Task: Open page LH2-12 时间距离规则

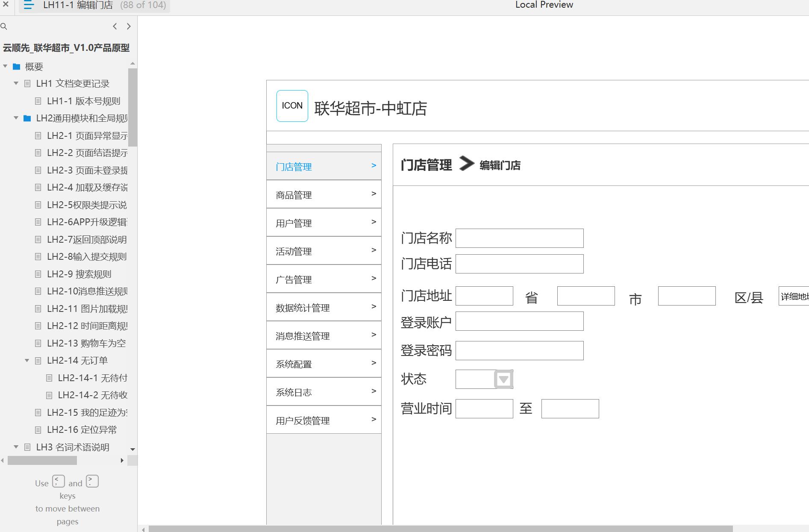Action: pyautogui.click(x=87, y=326)
